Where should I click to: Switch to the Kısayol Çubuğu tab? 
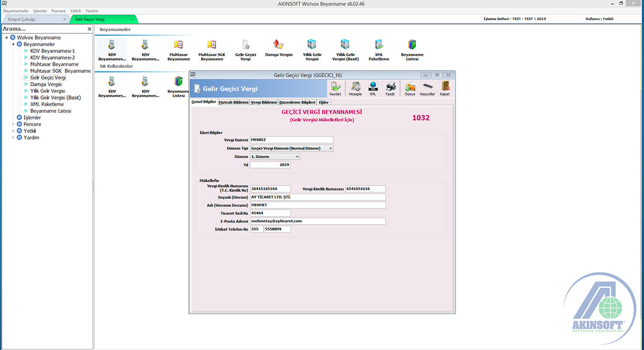tap(32, 19)
